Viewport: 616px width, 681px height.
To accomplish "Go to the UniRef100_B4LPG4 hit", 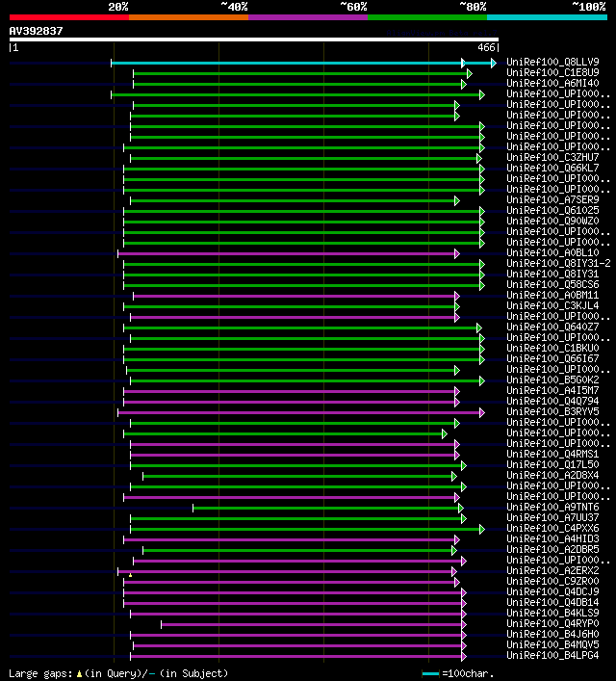I will coord(552,655).
